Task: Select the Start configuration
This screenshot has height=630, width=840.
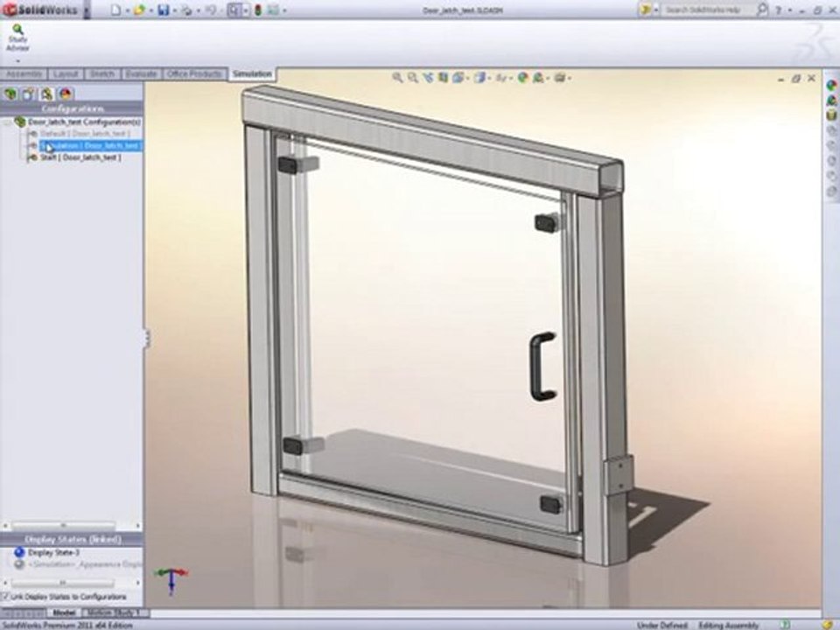Action: click(75, 157)
